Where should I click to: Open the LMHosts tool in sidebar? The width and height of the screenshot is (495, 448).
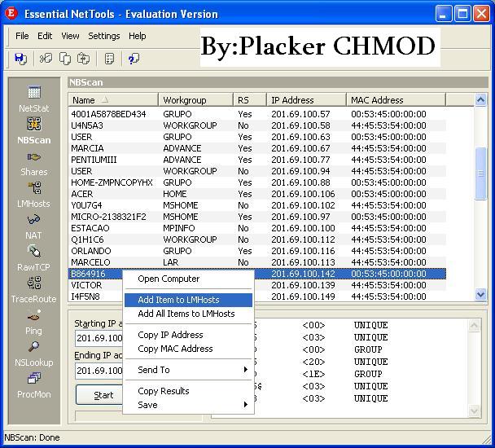33,195
